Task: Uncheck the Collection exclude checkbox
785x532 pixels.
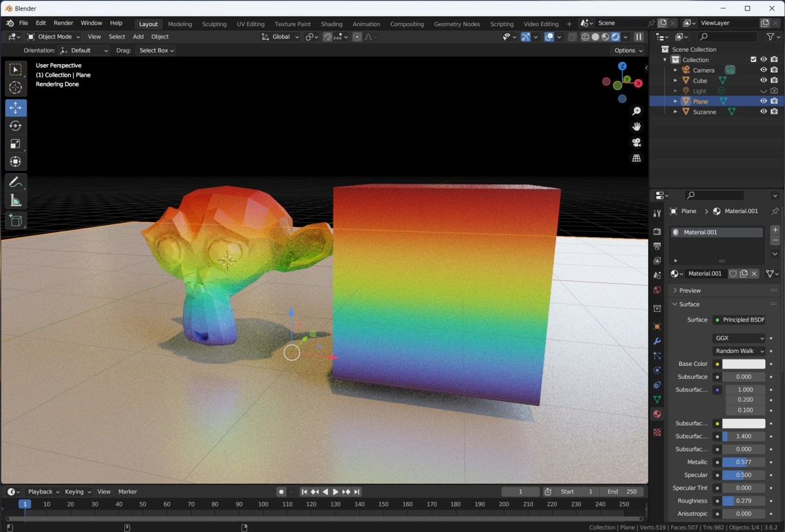Action: [753, 59]
